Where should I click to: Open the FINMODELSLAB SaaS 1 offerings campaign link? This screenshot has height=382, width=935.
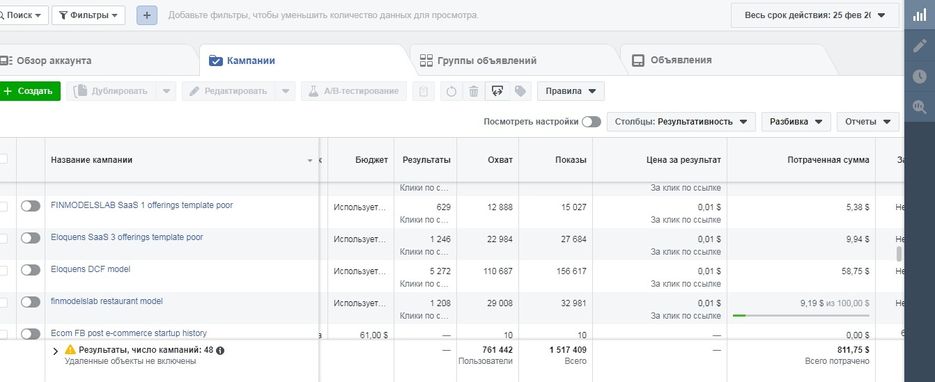coord(142,205)
